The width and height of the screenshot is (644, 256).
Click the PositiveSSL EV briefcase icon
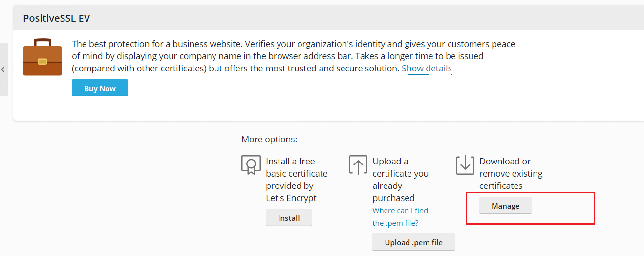[43, 57]
